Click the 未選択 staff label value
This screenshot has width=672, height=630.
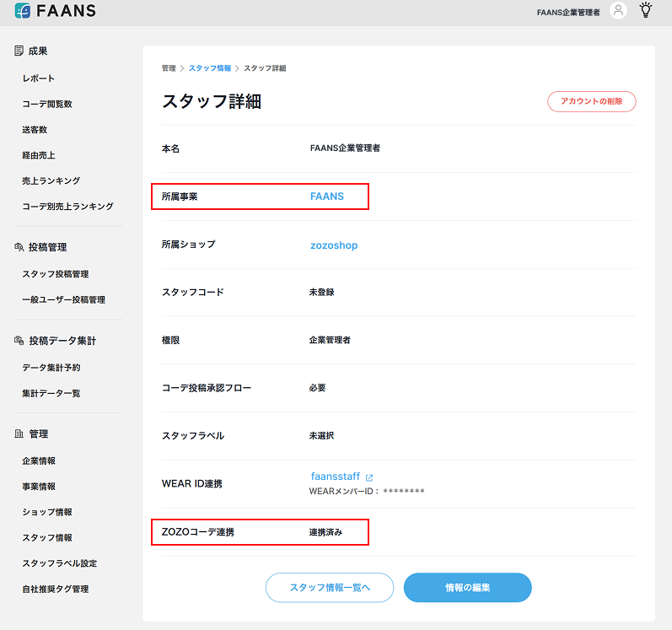click(321, 436)
